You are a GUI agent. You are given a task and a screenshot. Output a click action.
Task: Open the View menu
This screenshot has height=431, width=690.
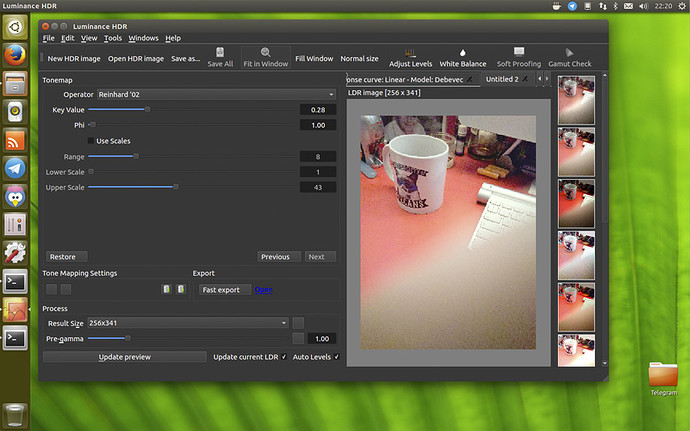(x=89, y=38)
